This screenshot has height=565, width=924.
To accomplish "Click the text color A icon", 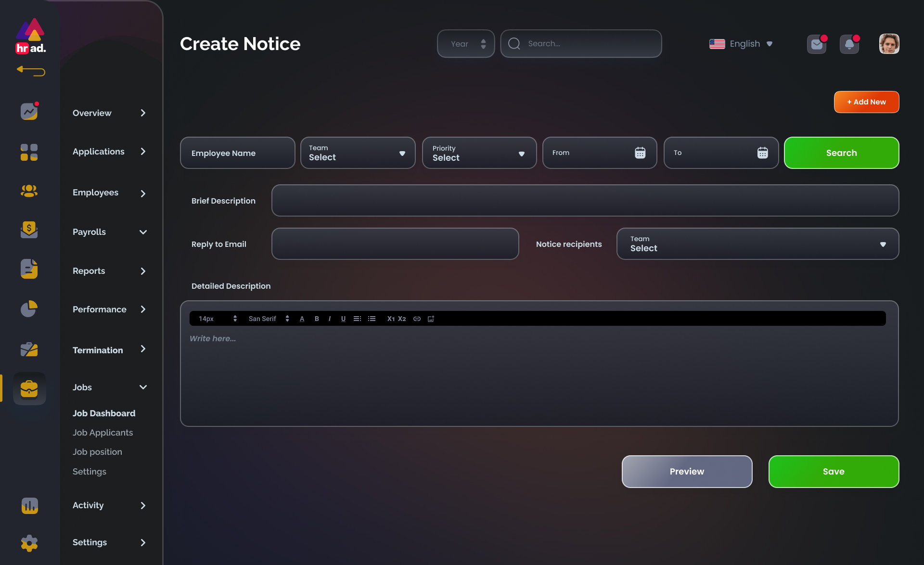I will [x=302, y=319].
